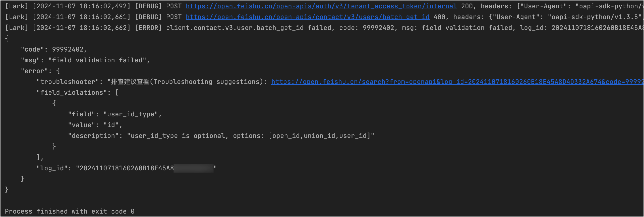Click the "description" line listing user_id_type options
Image resolution: width=644 pixels, height=217 pixels.
(x=221, y=136)
